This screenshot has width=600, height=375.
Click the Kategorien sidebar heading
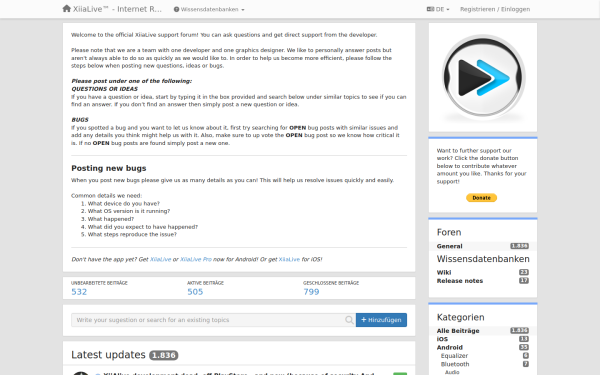pyautogui.click(x=460, y=317)
